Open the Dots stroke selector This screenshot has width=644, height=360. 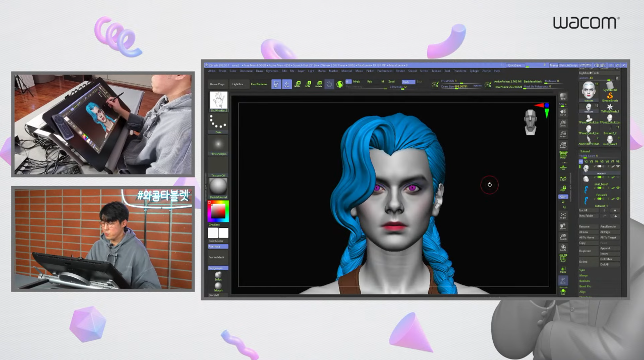[218, 123]
